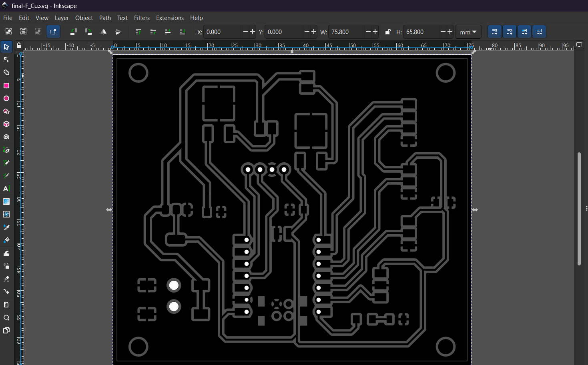The width and height of the screenshot is (588, 365).
Task: Select the Tweak tool
Action: 6,253
